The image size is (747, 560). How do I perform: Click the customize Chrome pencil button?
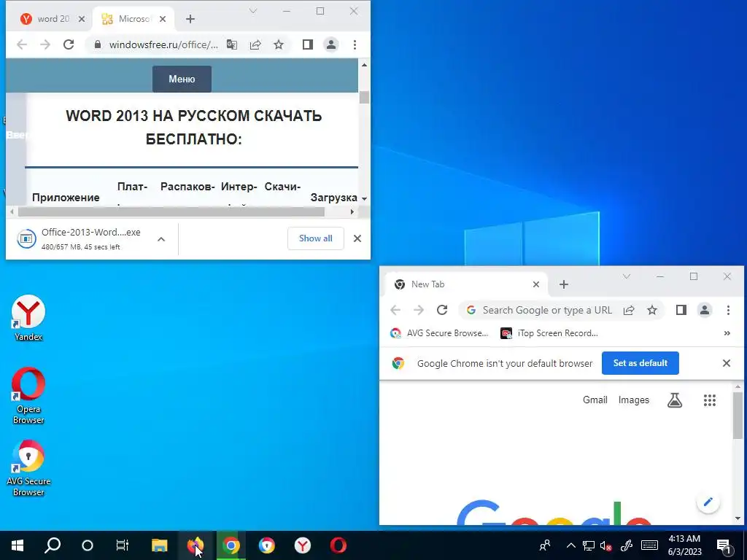pyautogui.click(x=708, y=502)
